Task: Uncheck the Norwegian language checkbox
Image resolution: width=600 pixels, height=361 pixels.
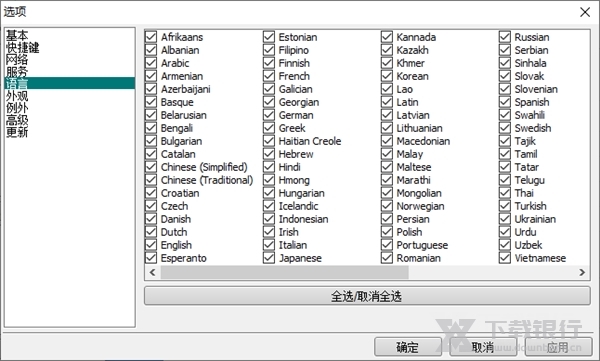Action: pos(387,206)
